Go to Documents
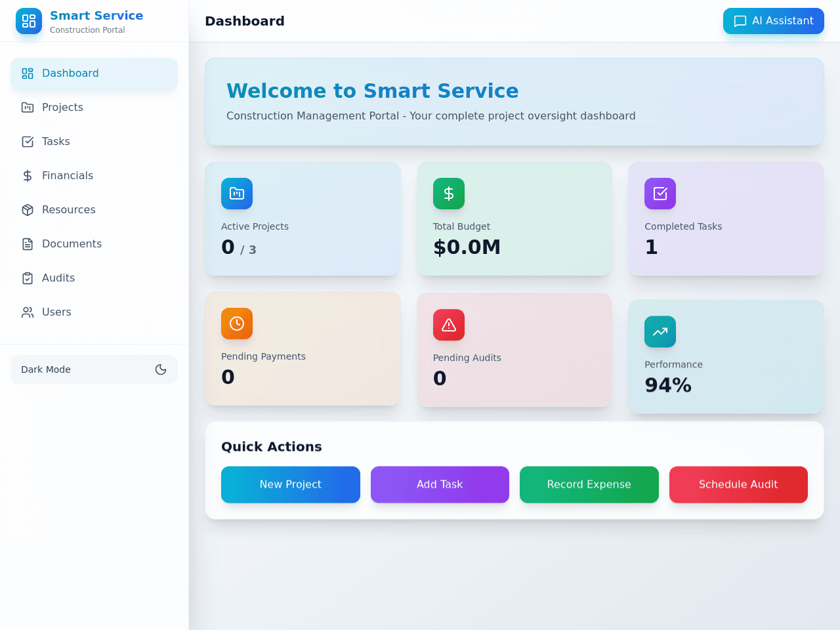This screenshot has width=840, height=630. coord(94,244)
